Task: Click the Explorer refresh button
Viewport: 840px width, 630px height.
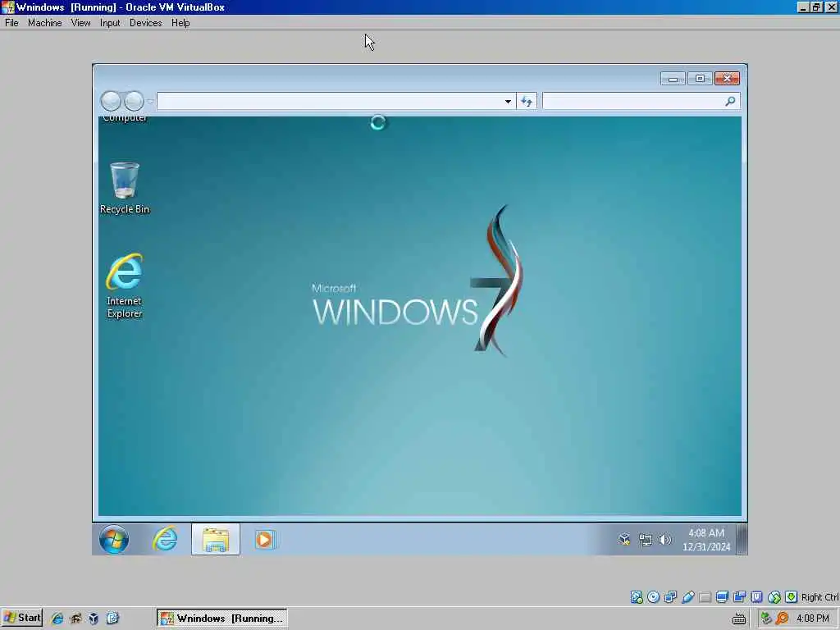Action: [527, 101]
